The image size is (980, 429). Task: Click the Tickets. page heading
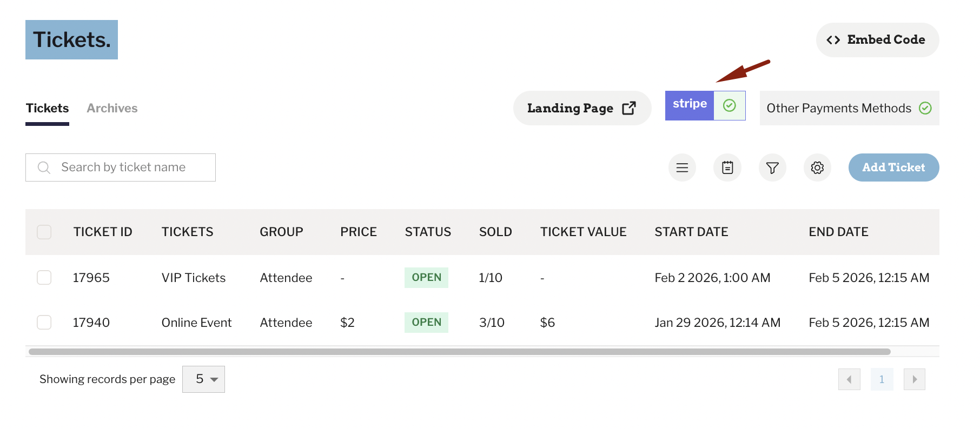click(71, 39)
